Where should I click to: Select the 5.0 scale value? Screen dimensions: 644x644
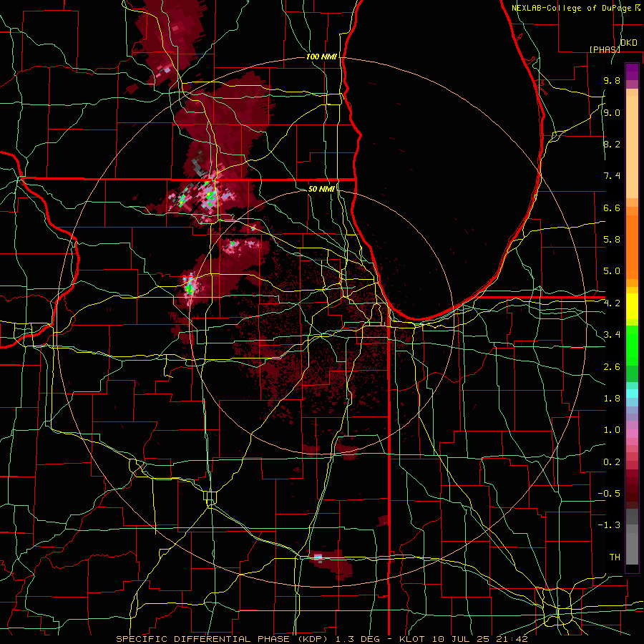point(612,271)
